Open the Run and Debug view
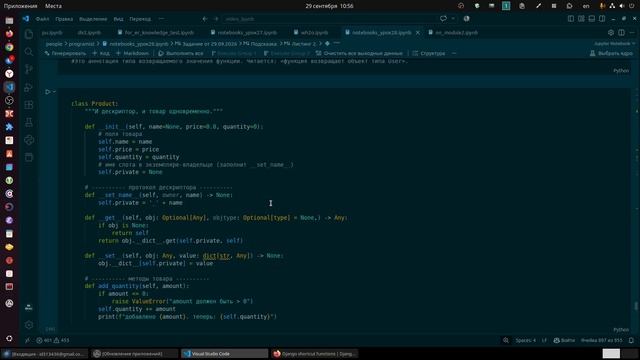Viewport: 640px width, 360px height. pos(29,87)
